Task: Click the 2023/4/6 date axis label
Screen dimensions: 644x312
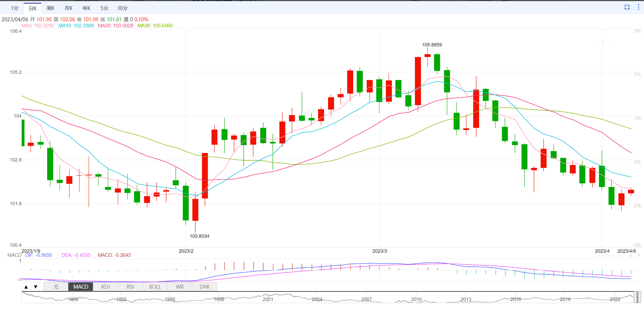Action: click(627, 251)
